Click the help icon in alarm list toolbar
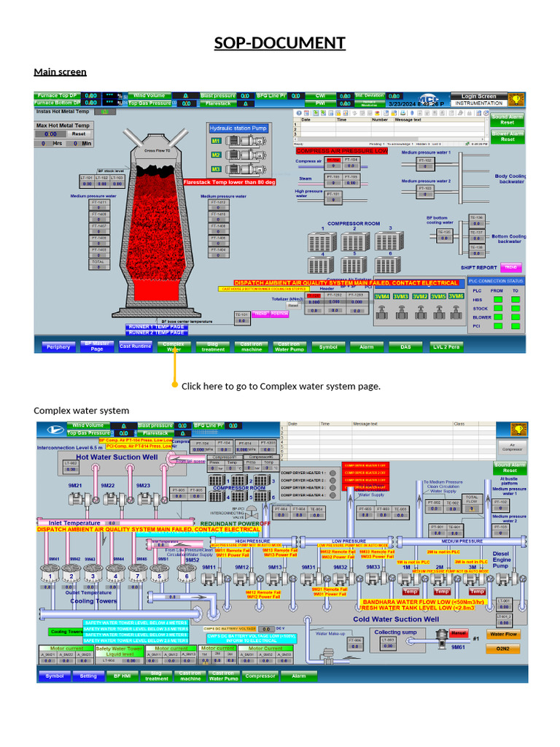This screenshot has height=747, width=560. tap(299, 113)
